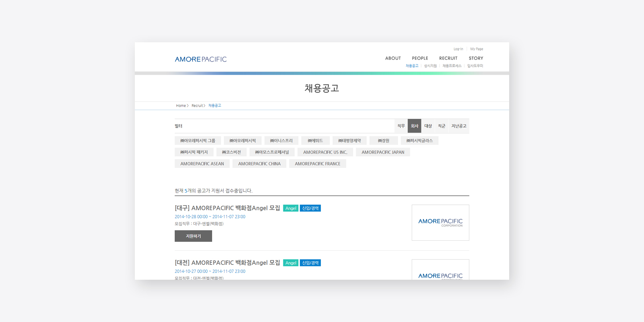Screen dimensions: 644x322
Task: Filter by ㈜이니스프리
Action: tap(281, 140)
